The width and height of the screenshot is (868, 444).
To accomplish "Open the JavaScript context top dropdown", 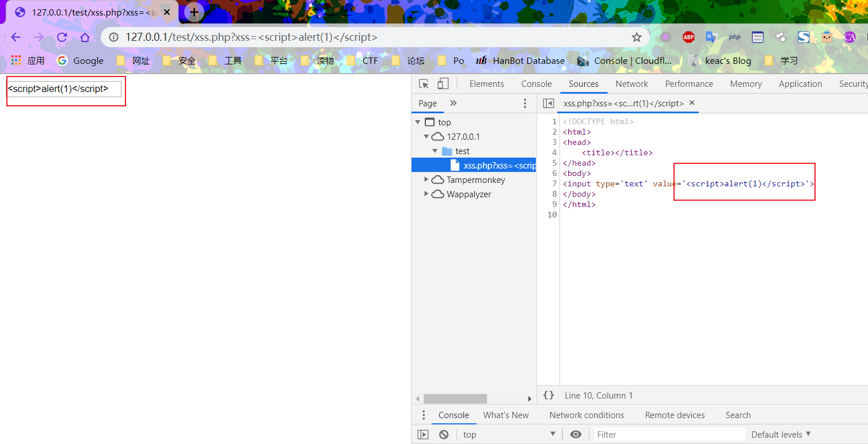I will pyautogui.click(x=509, y=435).
